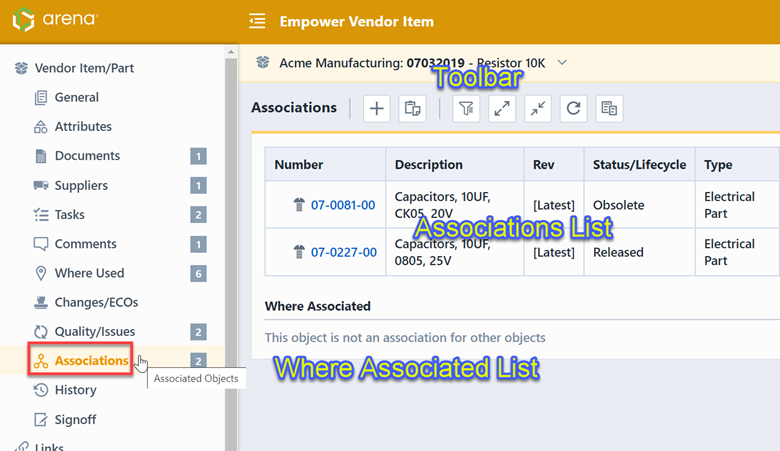Open the Attributes section
The width and height of the screenshot is (780, 451).
[x=83, y=127]
